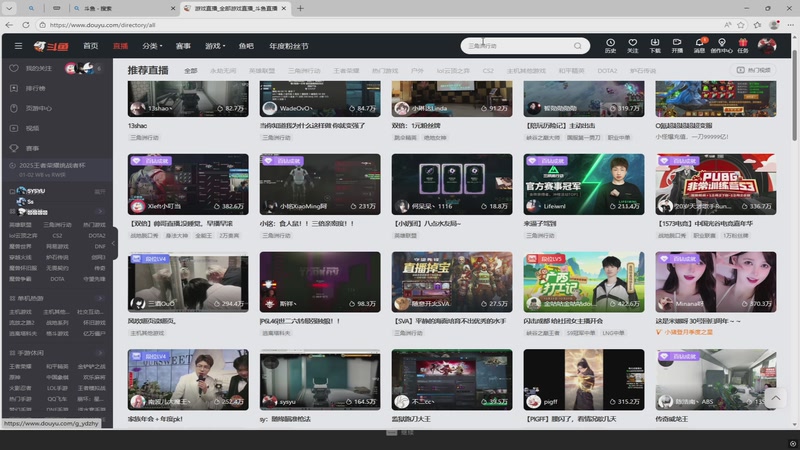Screen dimensions: 800x450
Task: Click the 开播 start streaming icon
Action: coord(677,45)
